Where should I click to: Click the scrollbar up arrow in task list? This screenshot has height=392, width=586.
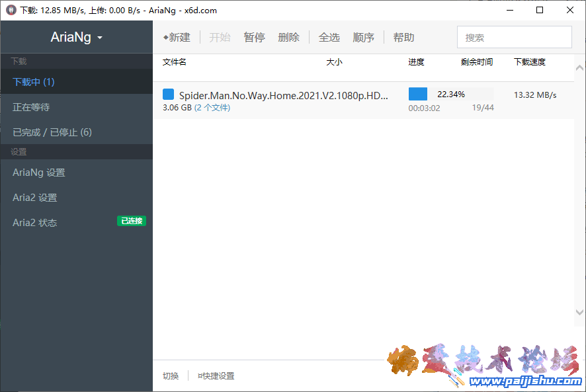click(x=579, y=68)
